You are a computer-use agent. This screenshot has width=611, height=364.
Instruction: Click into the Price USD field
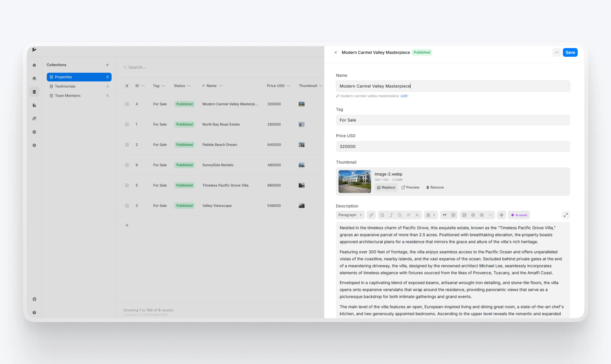click(453, 147)
